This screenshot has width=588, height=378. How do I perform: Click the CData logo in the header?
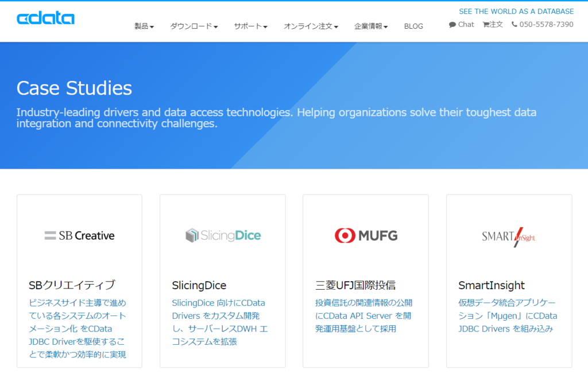pyautogui.click(x=45, y=18)
